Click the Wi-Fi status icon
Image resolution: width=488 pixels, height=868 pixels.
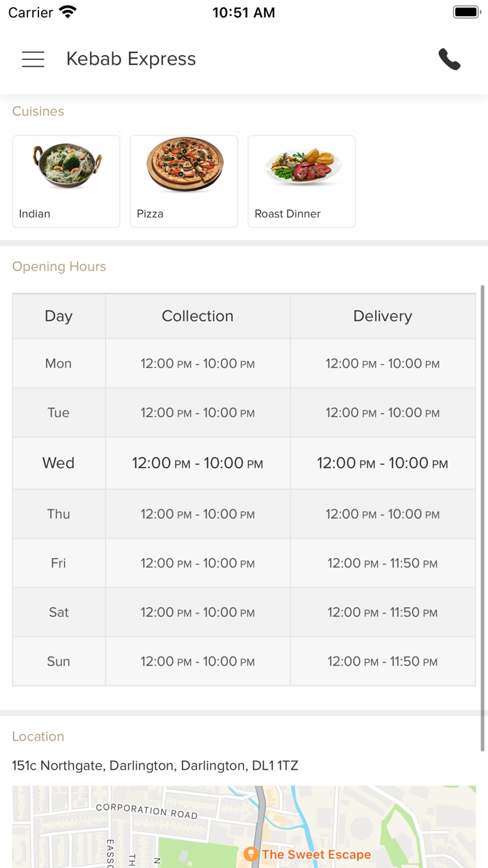[68, 13]
